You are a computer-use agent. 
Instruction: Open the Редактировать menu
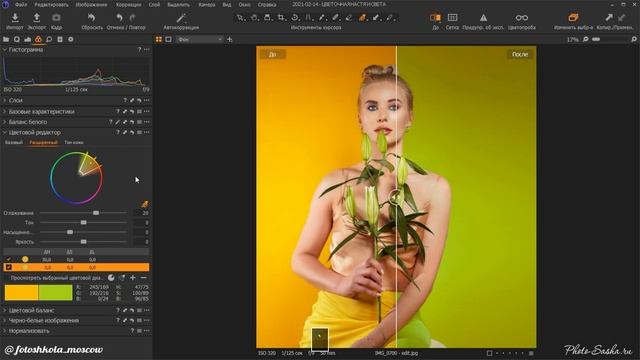51,4
